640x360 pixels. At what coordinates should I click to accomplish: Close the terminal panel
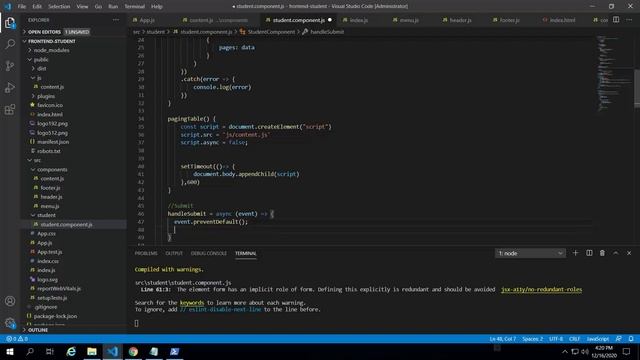click(x=629, y=253)
